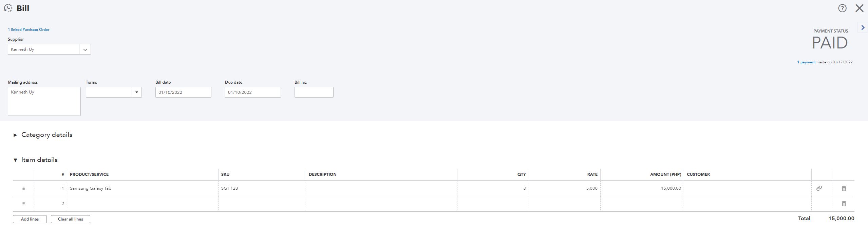
Task: Collapse the Item details section
Action: click(35, 160)
